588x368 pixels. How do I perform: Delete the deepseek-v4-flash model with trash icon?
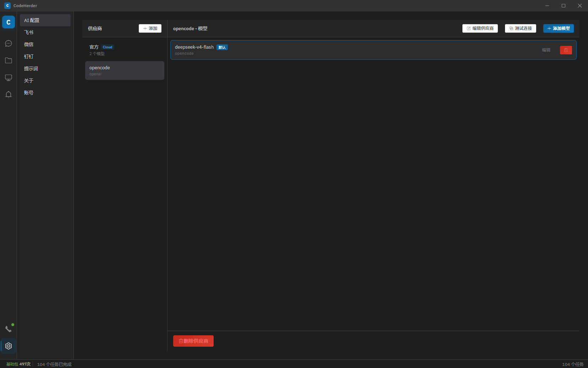[x=566, y=50]
